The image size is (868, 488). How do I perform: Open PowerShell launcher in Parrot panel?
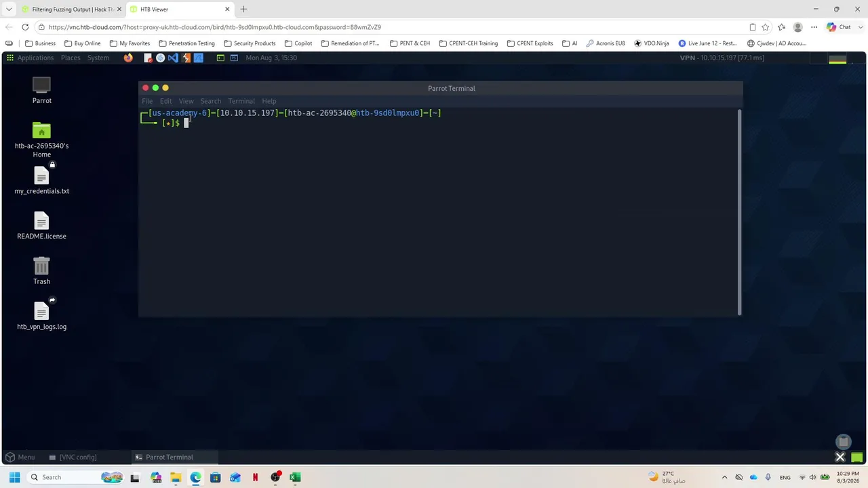pos(234,58)
